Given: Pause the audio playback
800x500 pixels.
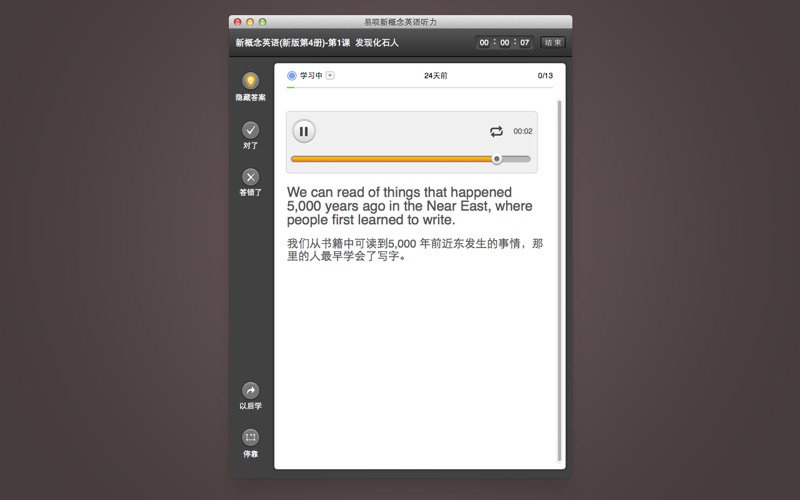Looking at the screenshot, I should pyautogui.click(x=304, y=131).
